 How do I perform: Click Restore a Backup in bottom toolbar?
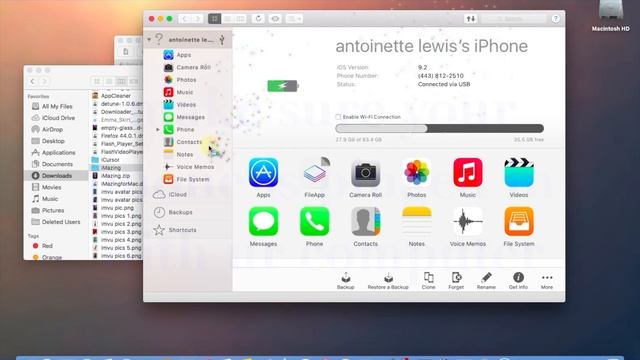[388, 281]
